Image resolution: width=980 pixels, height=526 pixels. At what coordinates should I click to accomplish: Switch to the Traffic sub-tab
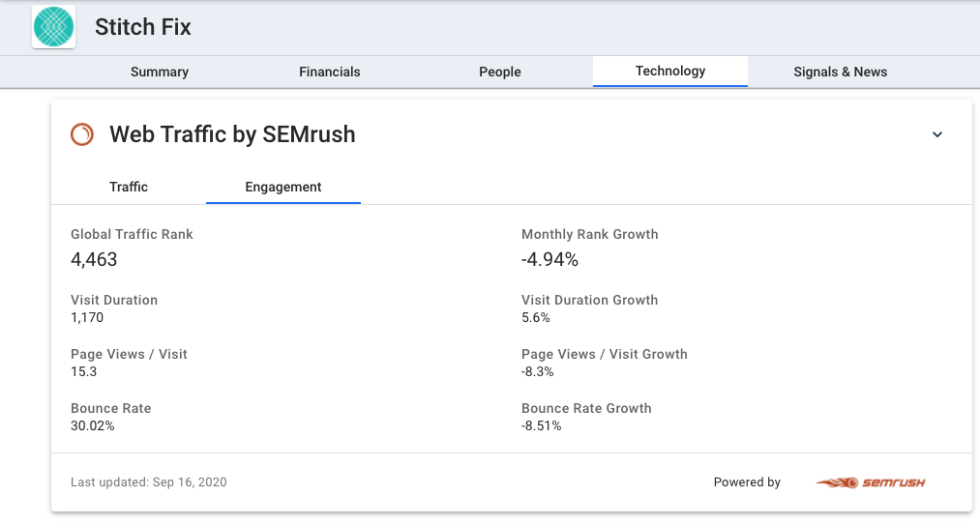pyautogui.click(x=129, y=187)
